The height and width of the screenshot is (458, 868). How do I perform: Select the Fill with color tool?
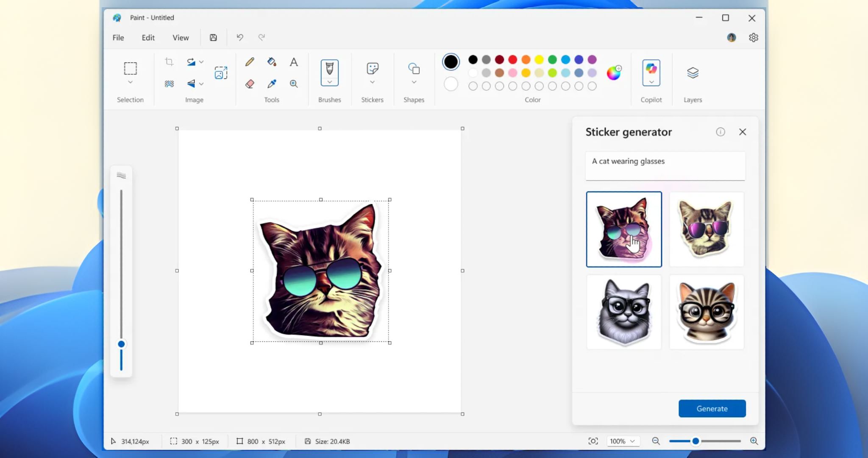tap(272, 62)
